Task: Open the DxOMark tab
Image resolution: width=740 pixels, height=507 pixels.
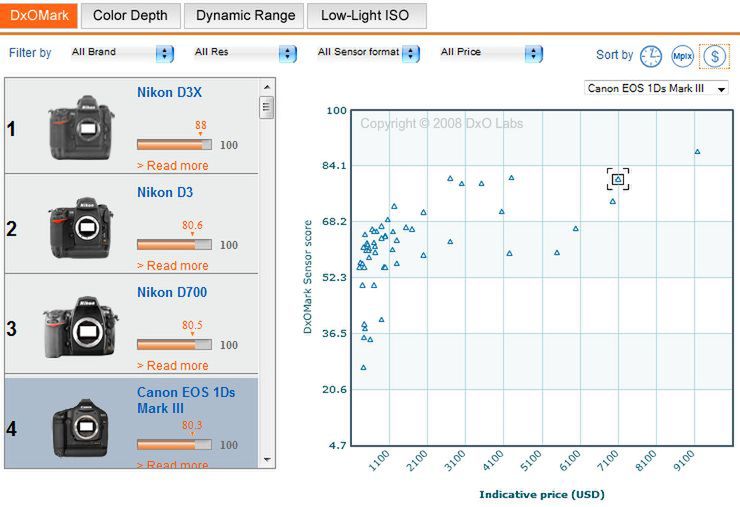Action: coord(39,16)
